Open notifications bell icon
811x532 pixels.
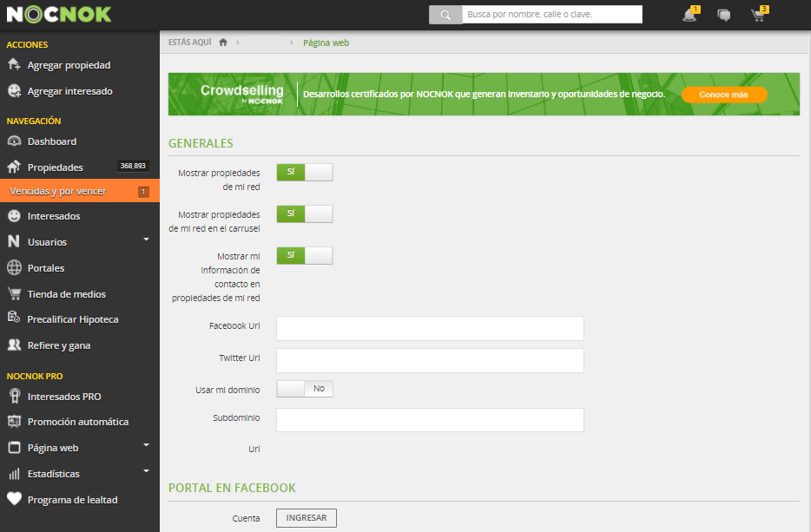click(x=689, y=15)
